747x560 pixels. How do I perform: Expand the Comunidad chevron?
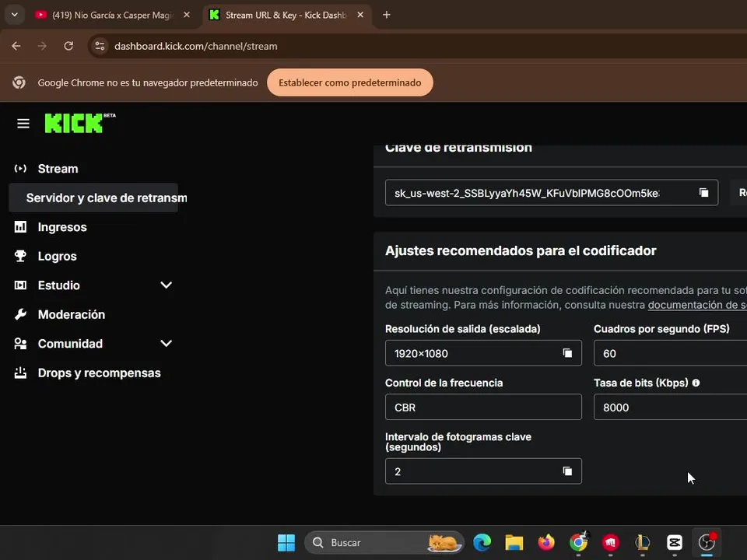(167, 343)
